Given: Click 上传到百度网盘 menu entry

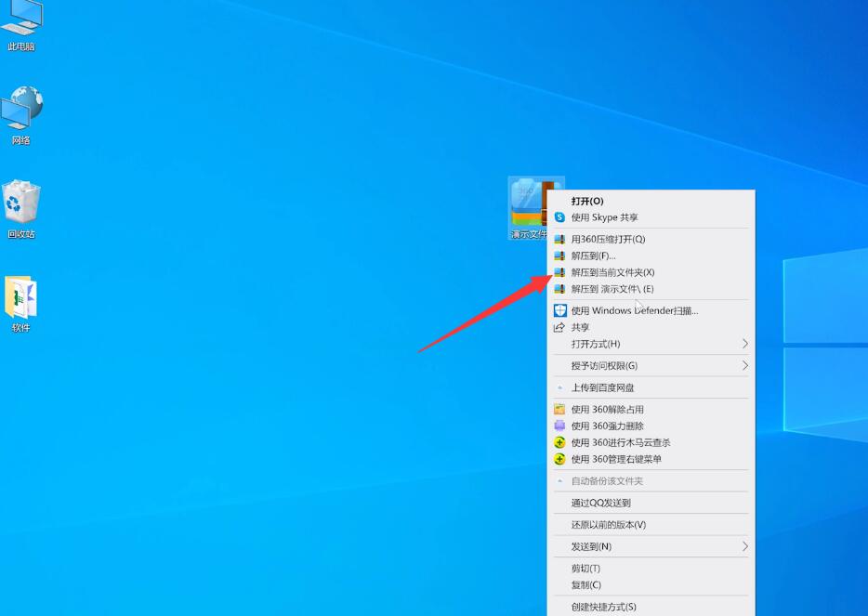Looking at the screenshot, I should [602, 387].
